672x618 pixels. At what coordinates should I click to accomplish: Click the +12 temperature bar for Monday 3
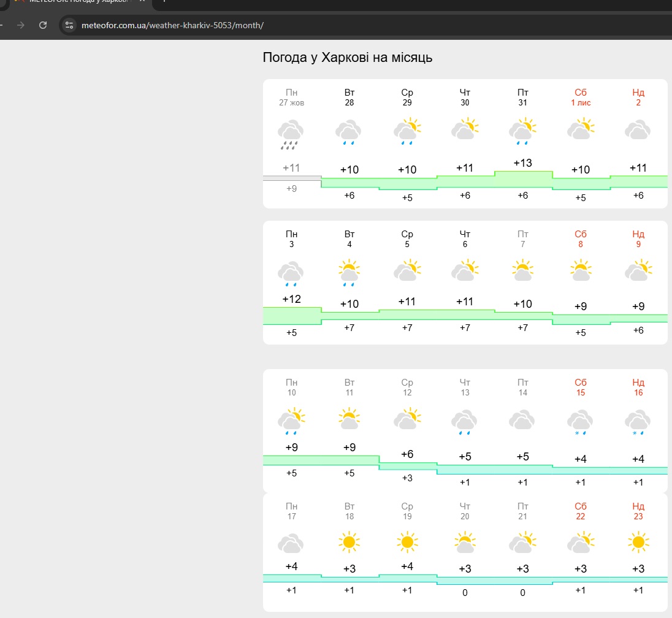(x=292, y=315)
